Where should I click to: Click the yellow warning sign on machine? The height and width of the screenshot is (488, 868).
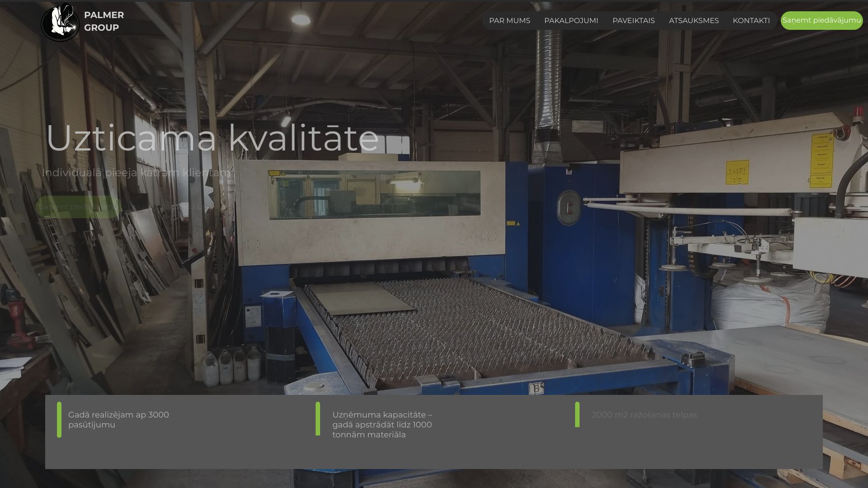click(737, 172)
